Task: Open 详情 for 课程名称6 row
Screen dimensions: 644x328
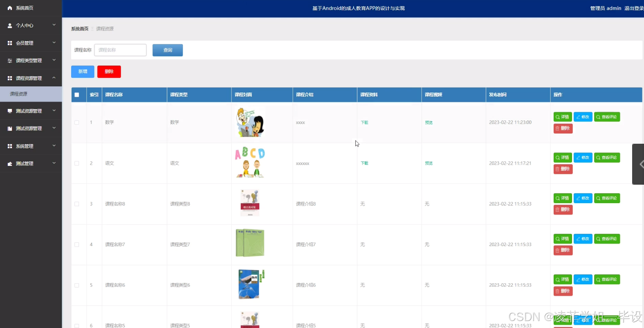Action: [563, 279]
